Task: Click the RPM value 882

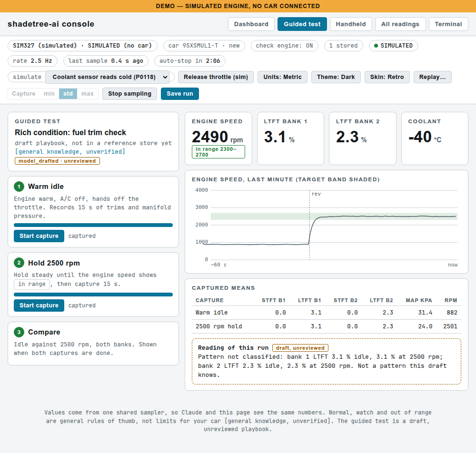Action: pos(452,313)
